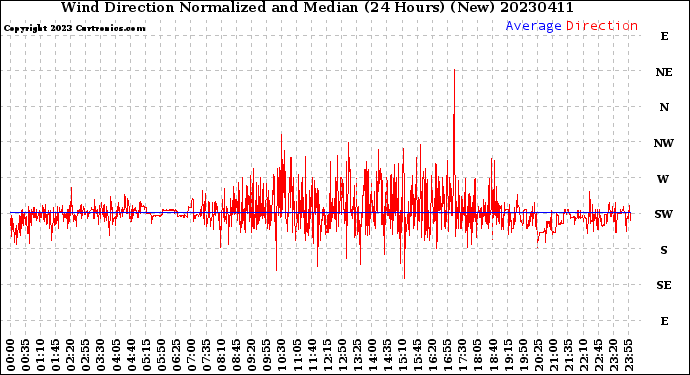Screen dimensions: 690x375
Task: Click the 05:50 time label
Action: [x=161, y=355]
